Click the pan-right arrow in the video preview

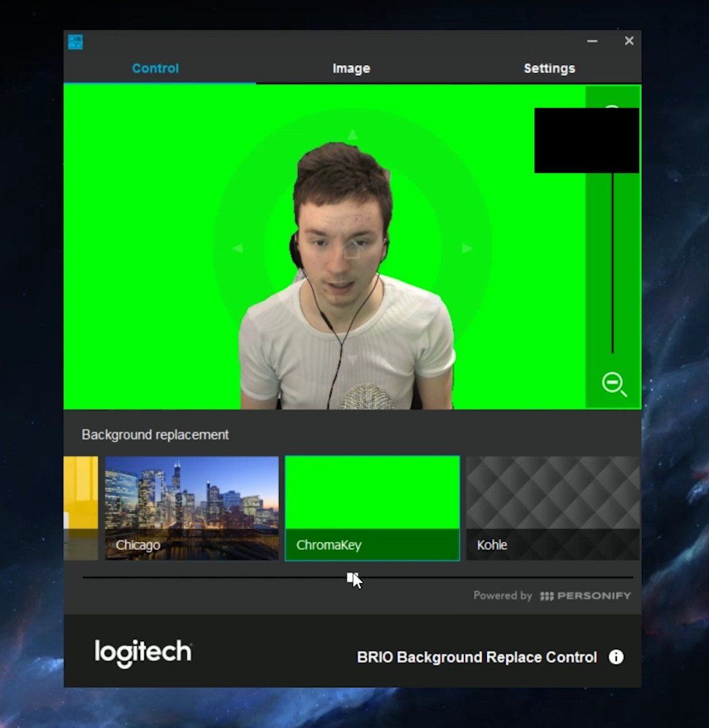[x=467, y=249]
